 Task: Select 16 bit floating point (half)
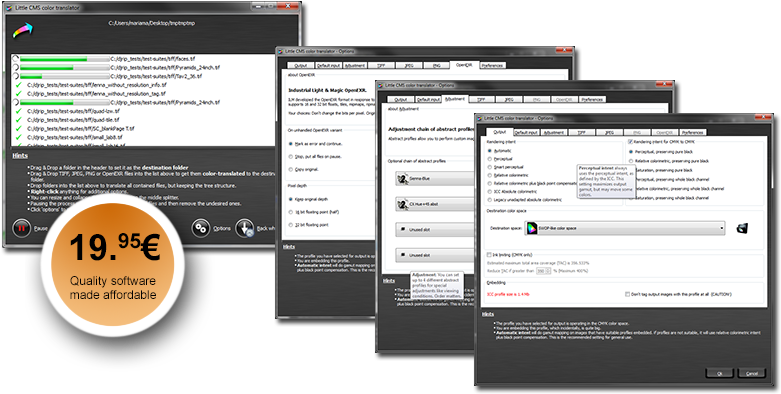pos(290,212)
